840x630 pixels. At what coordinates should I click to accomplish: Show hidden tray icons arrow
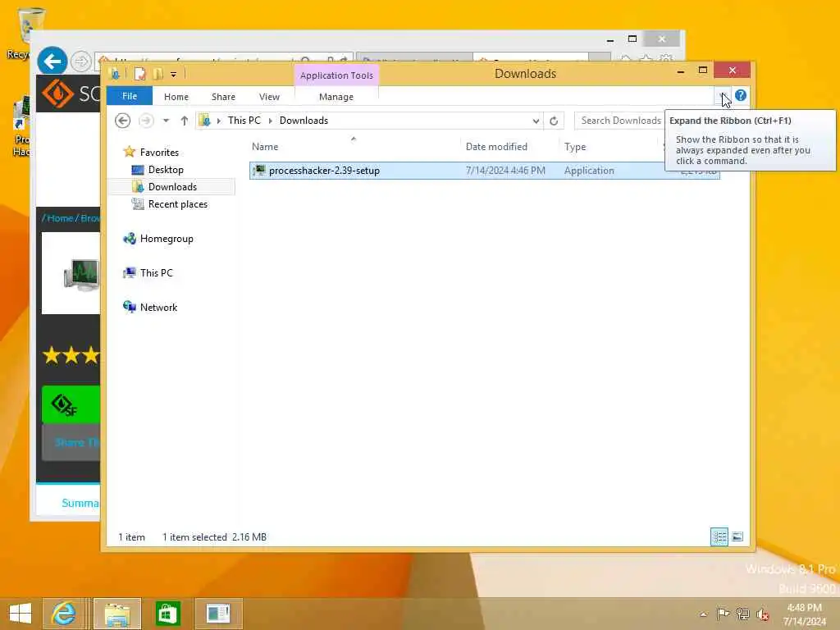(x=703, y=614)
